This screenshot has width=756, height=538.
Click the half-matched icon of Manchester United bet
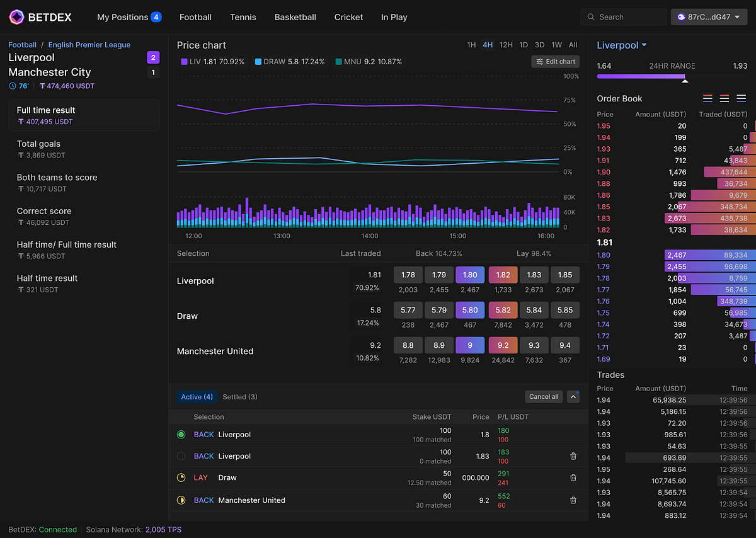181,500
